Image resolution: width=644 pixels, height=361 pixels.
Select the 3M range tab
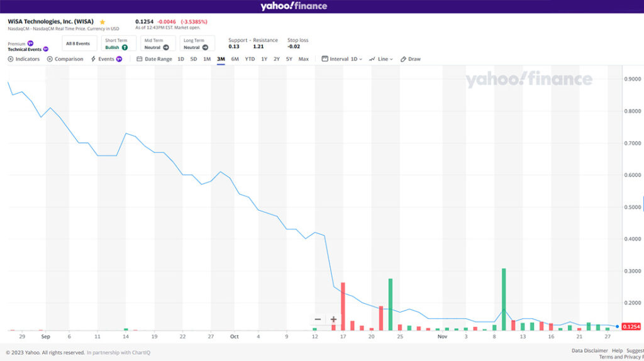pyautogui.click(x=221, y=59)
